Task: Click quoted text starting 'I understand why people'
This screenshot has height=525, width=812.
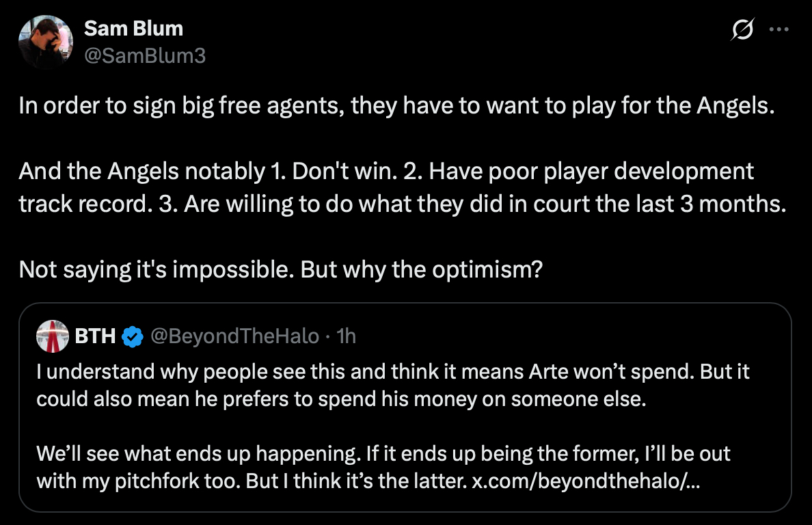Action: pyautogui.click(x=393, y=386)
